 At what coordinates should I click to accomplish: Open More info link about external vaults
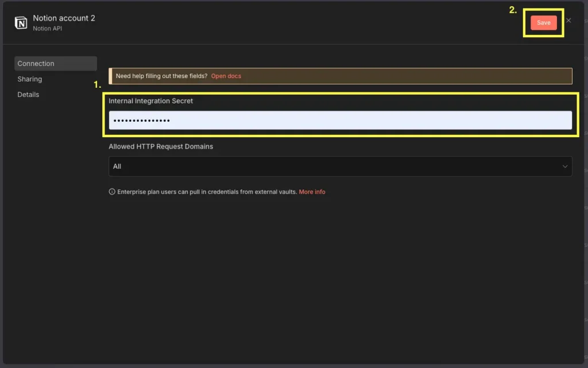point(312,192)
